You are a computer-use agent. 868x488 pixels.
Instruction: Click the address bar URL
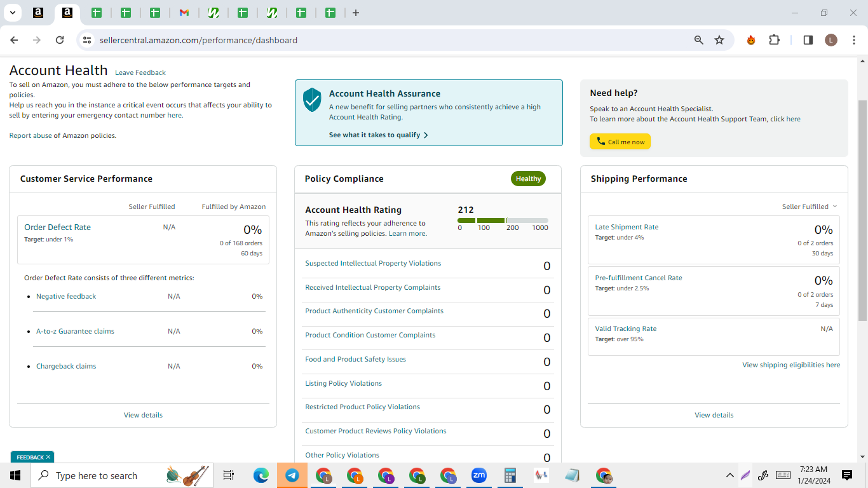point(198,40)
